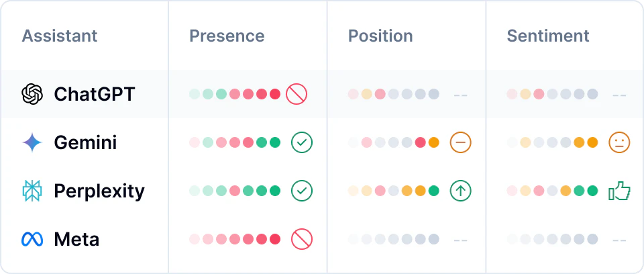
Task: Click ChatGPT's red not-present icon
Action: (297, 94)
